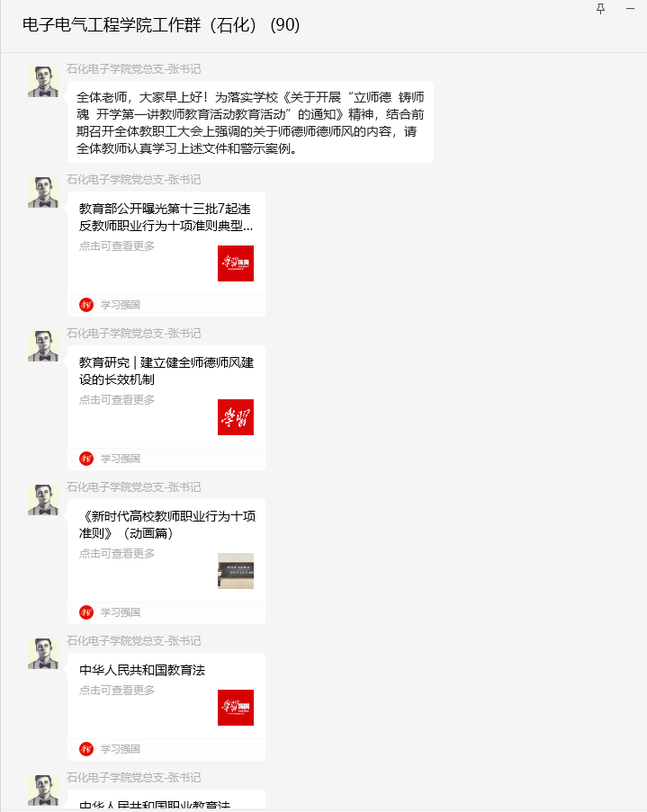647x812 pixels.
Task: Open thumbnail of 新时代高校教师职业行为十项准则 animation
Action: click(236, 571)
